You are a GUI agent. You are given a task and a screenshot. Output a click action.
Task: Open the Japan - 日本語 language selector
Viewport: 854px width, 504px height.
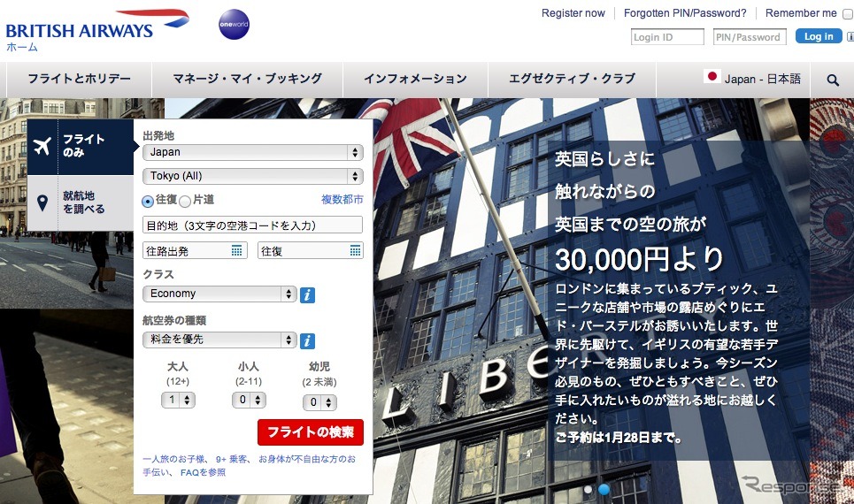(x=752, y=79)
